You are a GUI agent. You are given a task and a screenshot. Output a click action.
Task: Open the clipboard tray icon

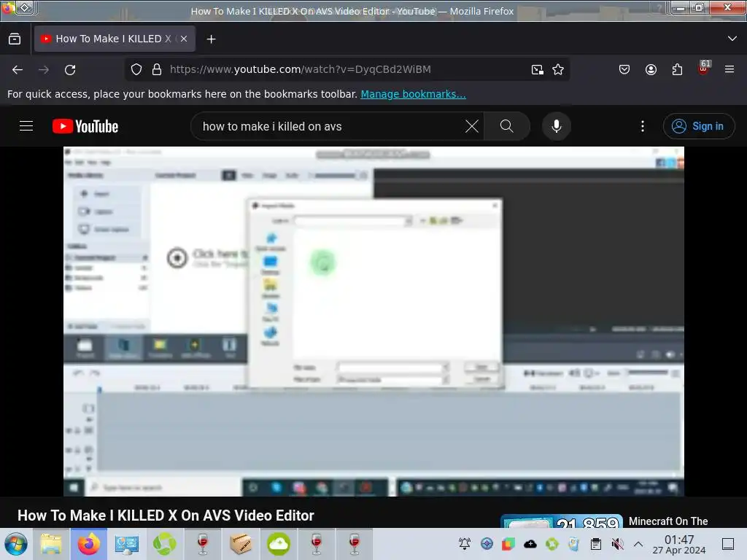point(595,544)
